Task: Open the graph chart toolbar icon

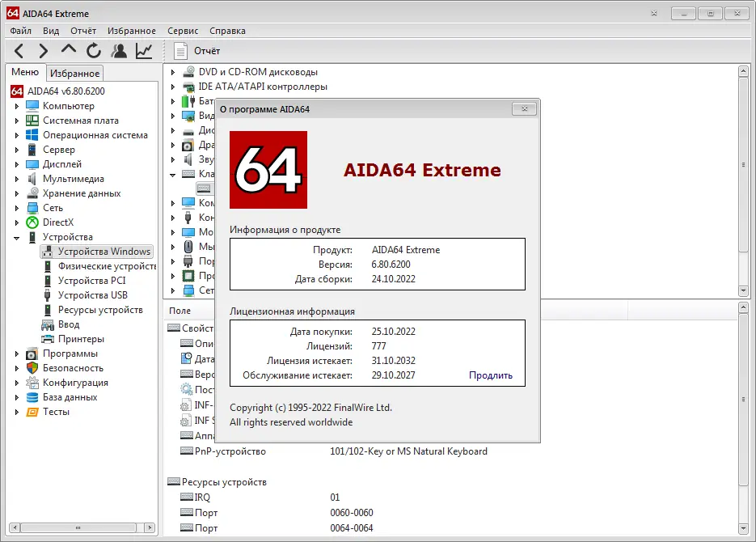Action: 144,51
